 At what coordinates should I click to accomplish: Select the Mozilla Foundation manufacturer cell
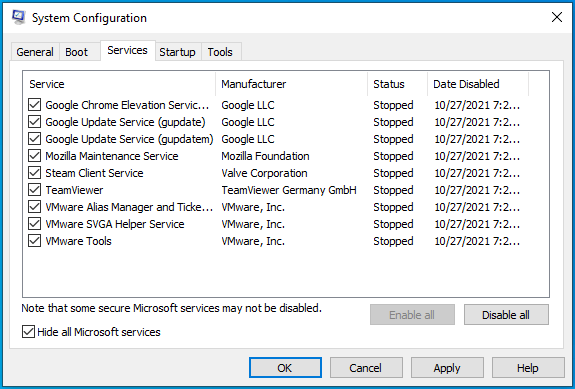265,156
